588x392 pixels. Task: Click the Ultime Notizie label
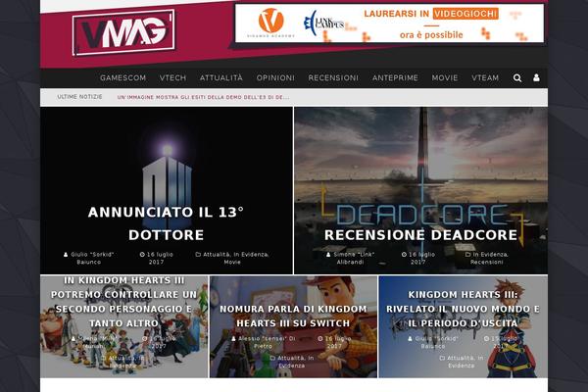79,97
